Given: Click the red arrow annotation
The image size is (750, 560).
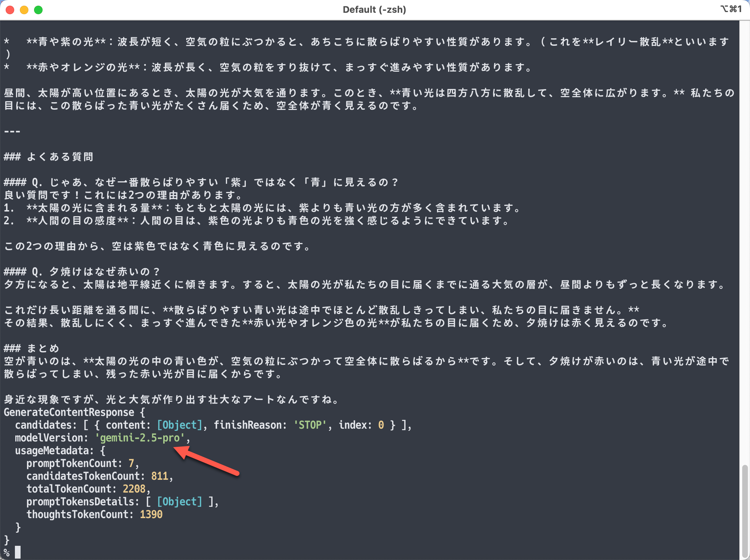Looking at the screenshot, I should [206, 461].
